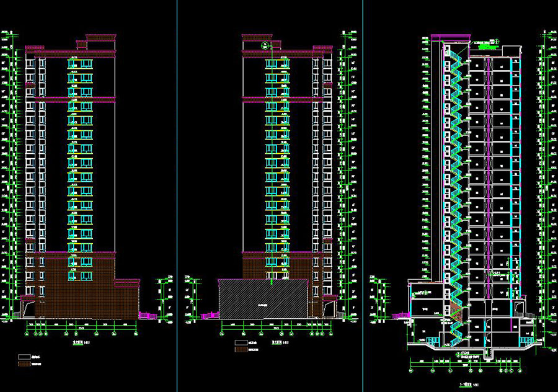Select leftmost grid axis bubble under left elevation

point(25,335)
